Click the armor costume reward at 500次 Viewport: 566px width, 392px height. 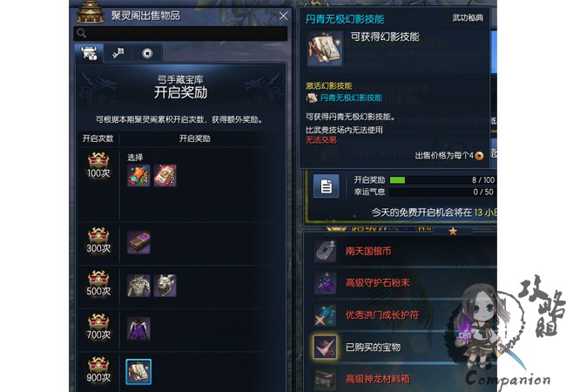138,286
